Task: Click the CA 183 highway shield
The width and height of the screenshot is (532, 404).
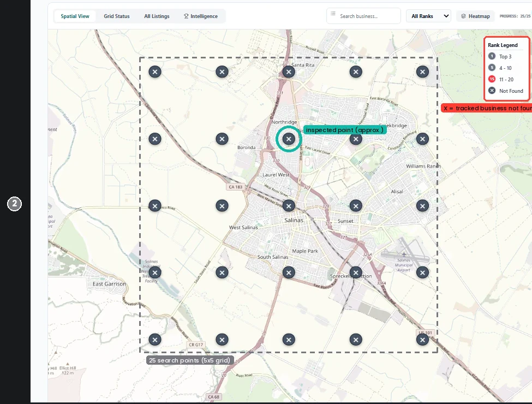Action: [x=236, y=187]
